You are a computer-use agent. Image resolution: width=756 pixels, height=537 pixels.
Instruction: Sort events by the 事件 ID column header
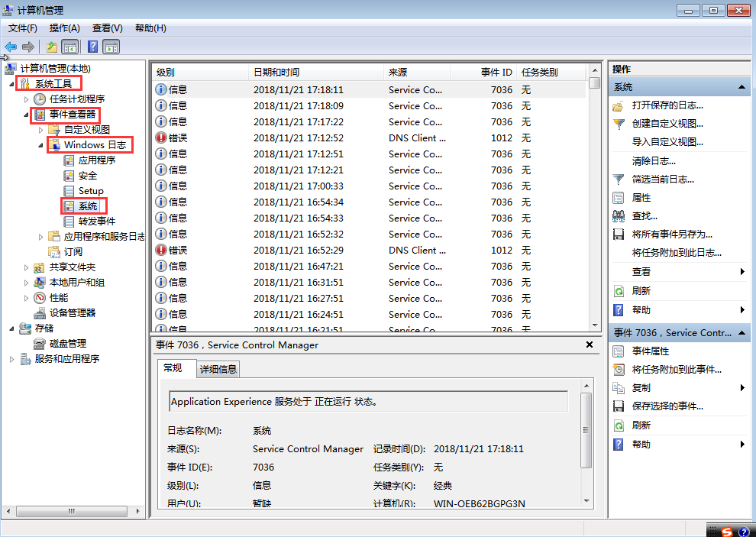pos(483,73)
